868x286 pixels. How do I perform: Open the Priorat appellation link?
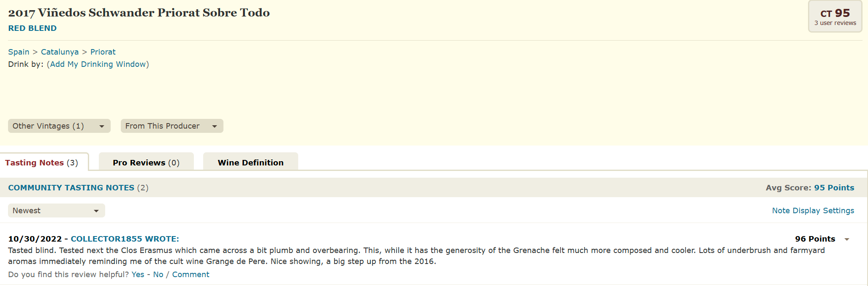pyautogui.click(x=103, y=52)
